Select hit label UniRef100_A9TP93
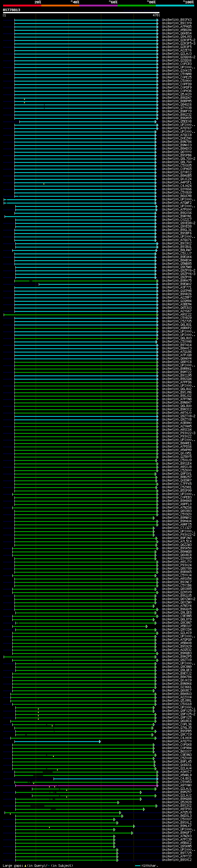The image size is (197, 868). point(176,809)
